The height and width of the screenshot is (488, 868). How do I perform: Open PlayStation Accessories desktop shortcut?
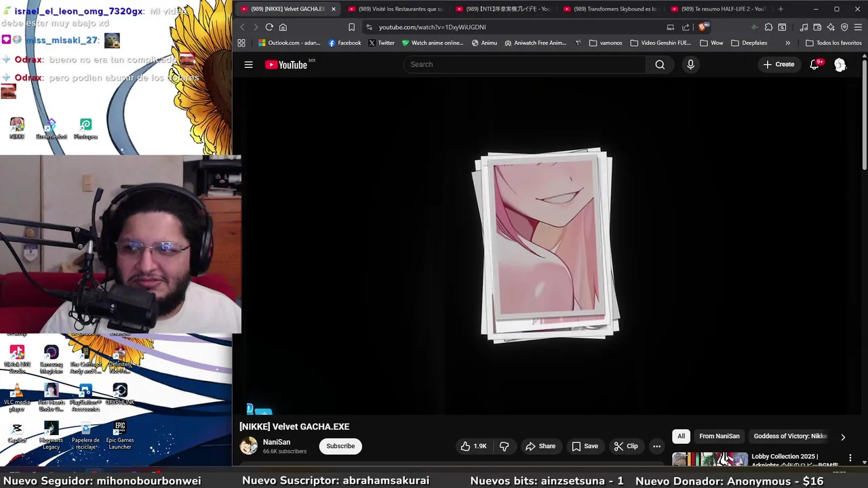click(x=85, y=397)
